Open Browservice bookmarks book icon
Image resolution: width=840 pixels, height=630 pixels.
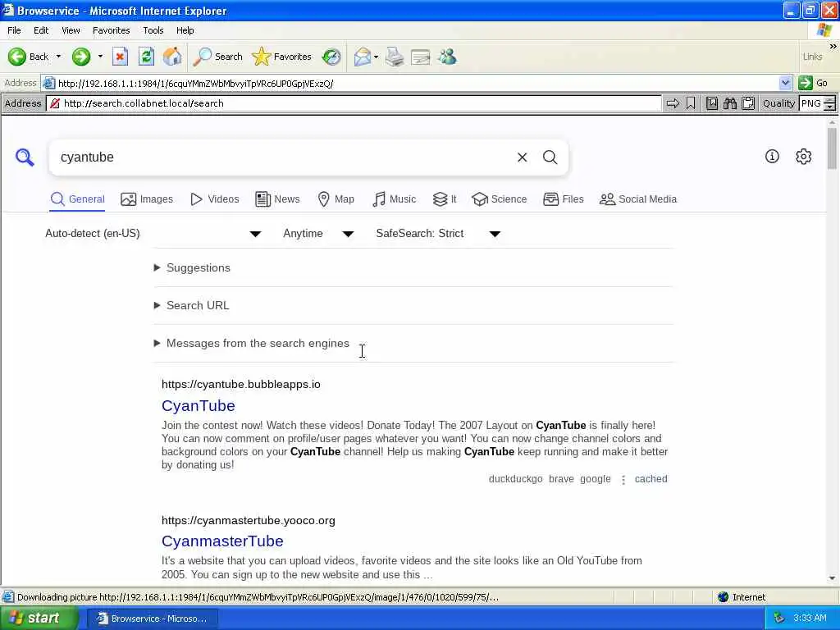pyautogui.click(x=712, y=103)
